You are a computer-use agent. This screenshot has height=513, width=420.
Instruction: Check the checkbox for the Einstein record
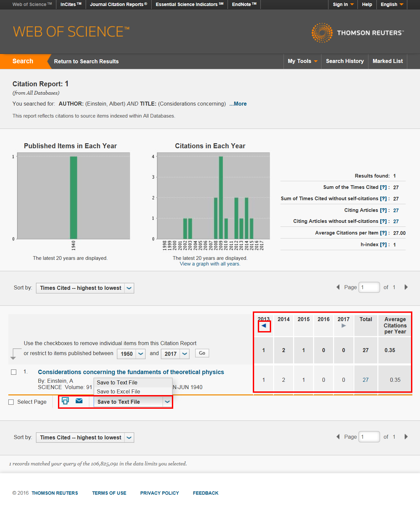[x=14, y=372]
